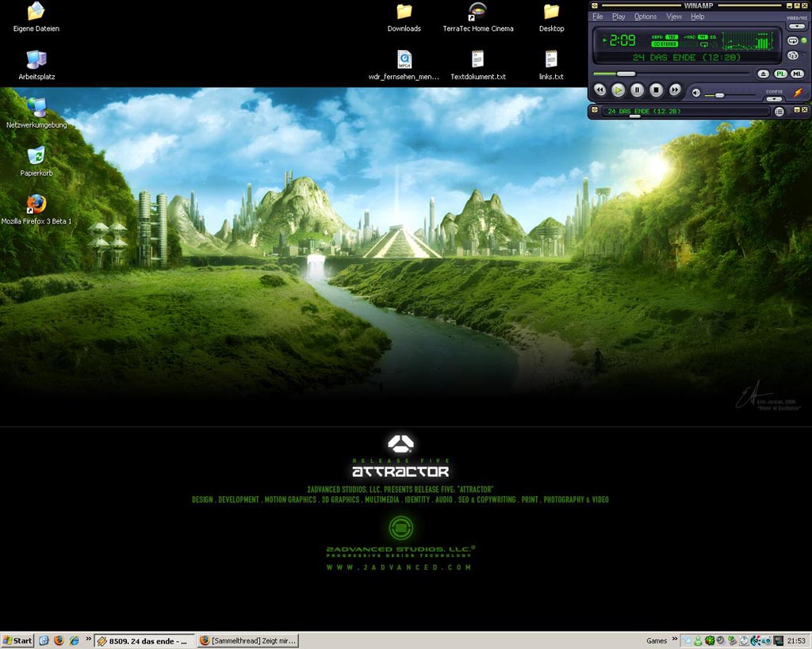Viewport: 812px width, 649px height.
Task: Click green buddy messenger tray icon
Action: [698, 641]
